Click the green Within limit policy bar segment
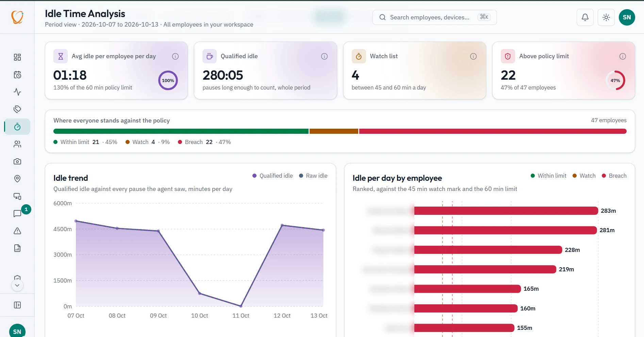This screenshot has width=644, height=337. [x=181, y=131]
